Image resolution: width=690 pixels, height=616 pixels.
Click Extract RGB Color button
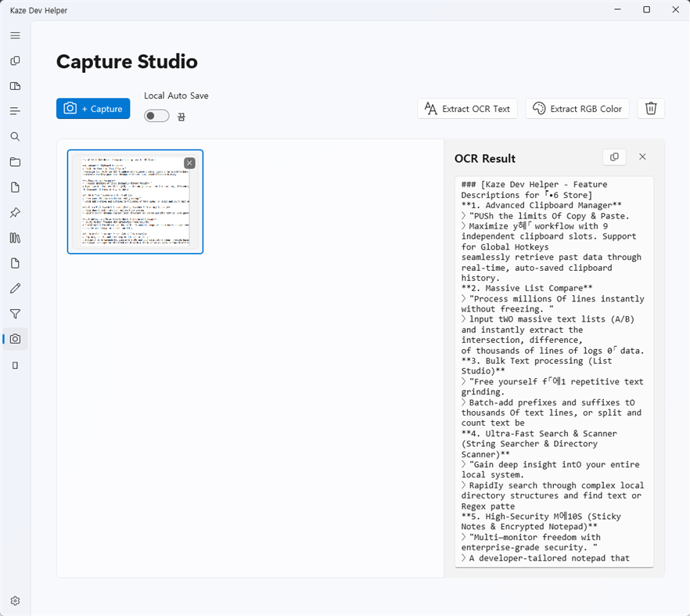[x=577, y=108]
